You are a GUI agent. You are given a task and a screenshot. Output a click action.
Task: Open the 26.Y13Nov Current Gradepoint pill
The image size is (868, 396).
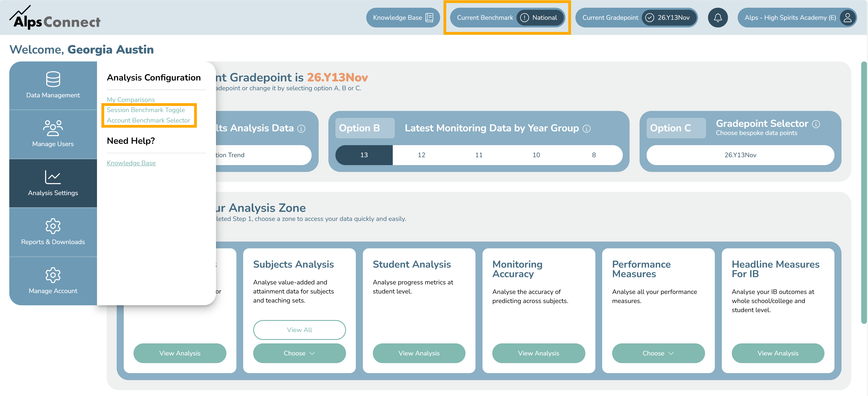(669, 17)
